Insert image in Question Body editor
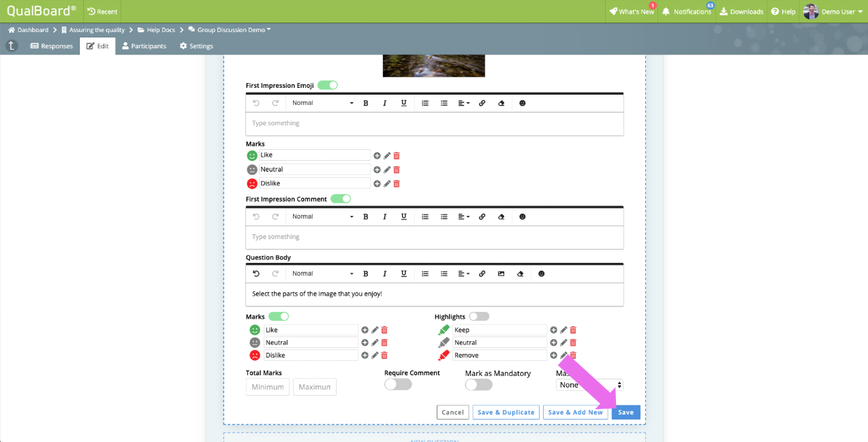This screenshot has height=442, width=868. 501,274
